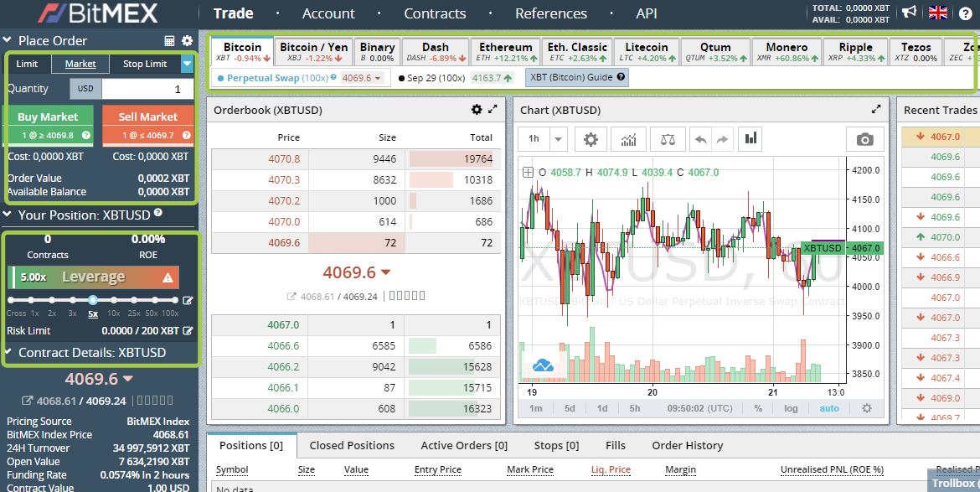Show help for Your Position: XBTUSD
Viewport: 980px width, 492px height.
tap(158, 213)
